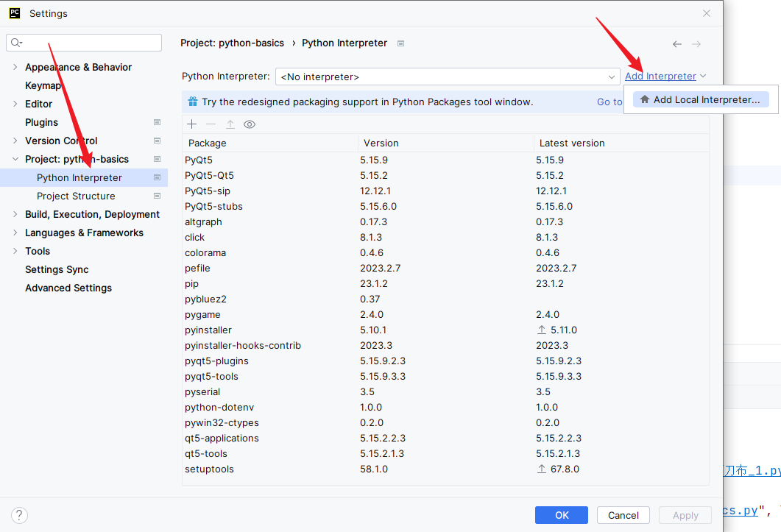781x532 pixels.
Task: Open Plugins settings
Action: 41,122
